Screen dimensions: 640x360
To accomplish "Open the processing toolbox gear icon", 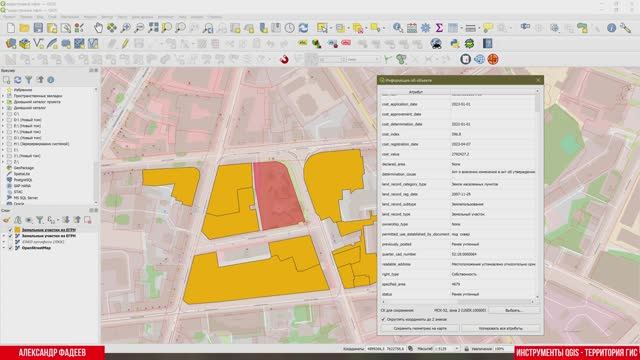I will (425, 28).
